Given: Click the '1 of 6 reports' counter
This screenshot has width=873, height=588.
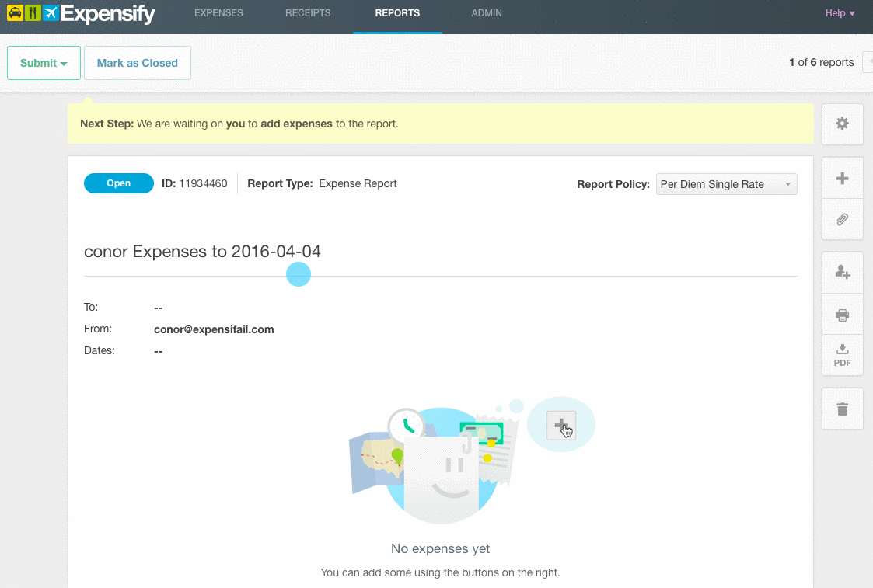Looking at the screenshot, I should click(x=821, y=62).
